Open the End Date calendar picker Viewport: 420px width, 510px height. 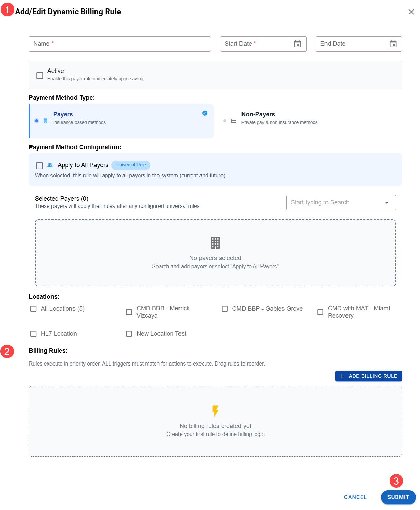point(393,44)
